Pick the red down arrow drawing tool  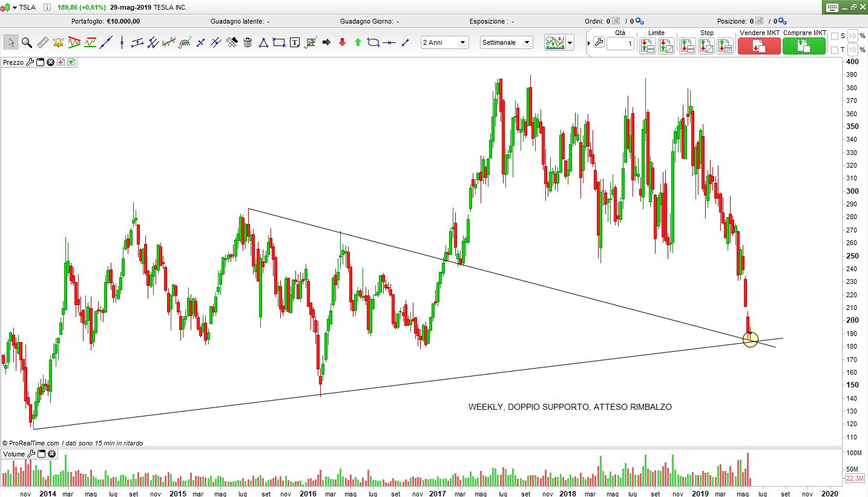[342, 42]
